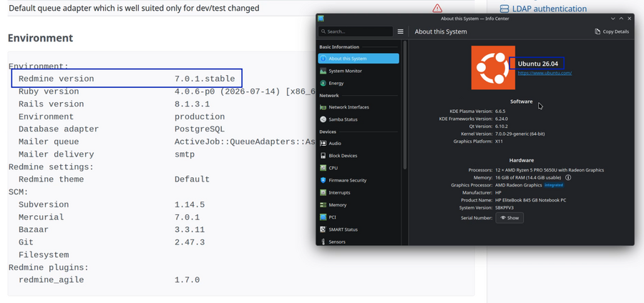The image size is (644, 303).
Task: Open the ubuntu.com link
Action: point(545,73)
